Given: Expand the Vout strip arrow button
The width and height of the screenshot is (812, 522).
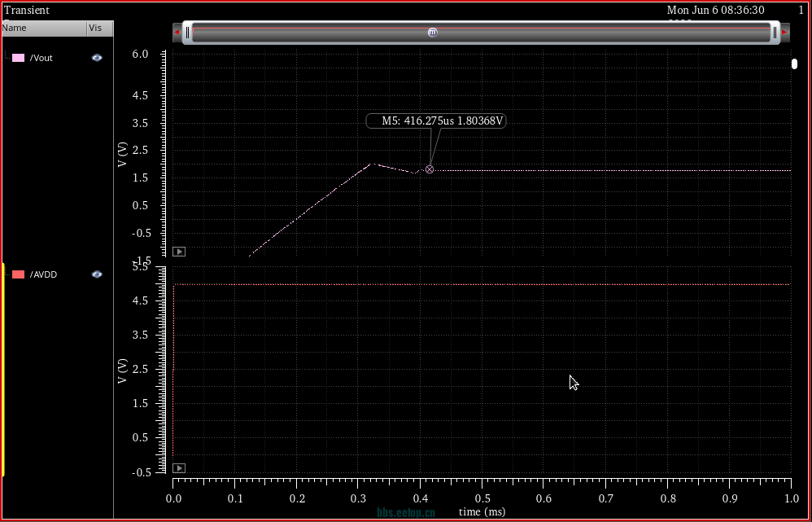Looking at the screenshot, I should 179,252.
